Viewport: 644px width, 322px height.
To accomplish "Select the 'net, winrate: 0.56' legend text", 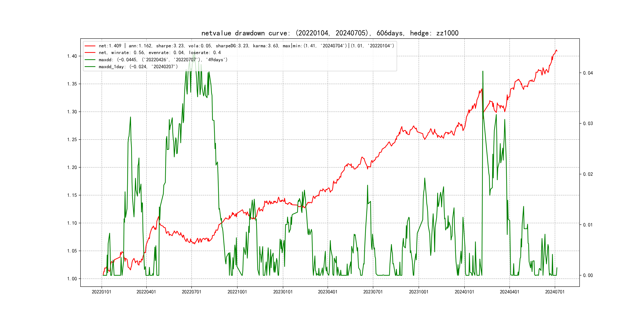I will [x=160, y=52].
